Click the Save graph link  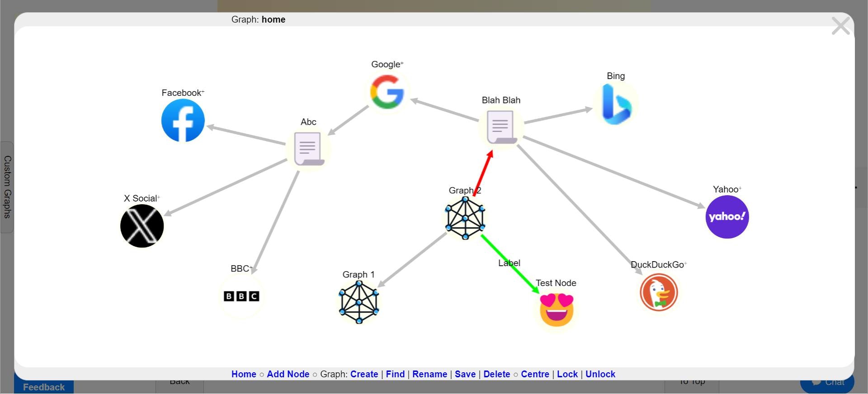465,374
